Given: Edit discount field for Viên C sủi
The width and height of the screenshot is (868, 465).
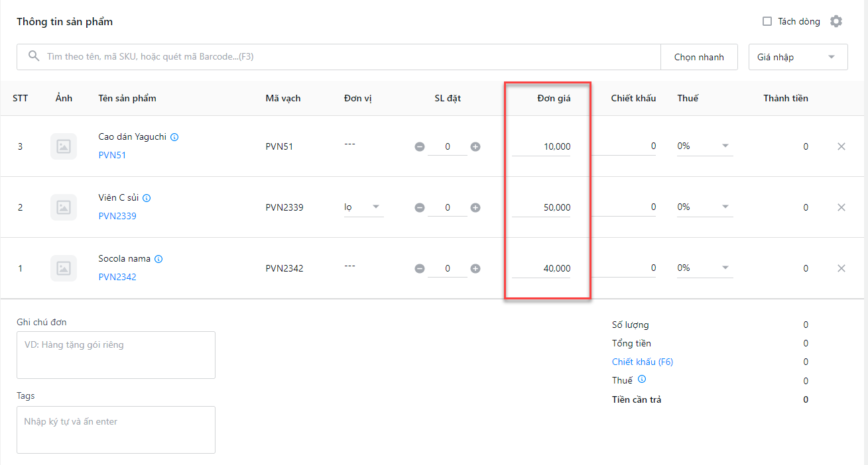Looking at the screenshot, I should (x=625, y=207).
